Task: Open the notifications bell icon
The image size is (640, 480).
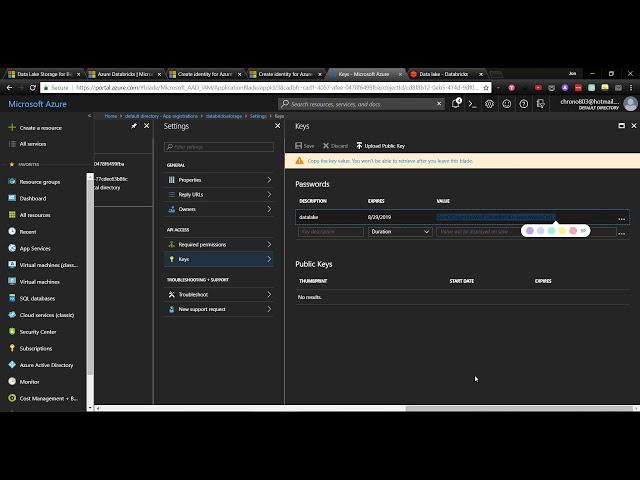Action: click(x=456, y=104)
